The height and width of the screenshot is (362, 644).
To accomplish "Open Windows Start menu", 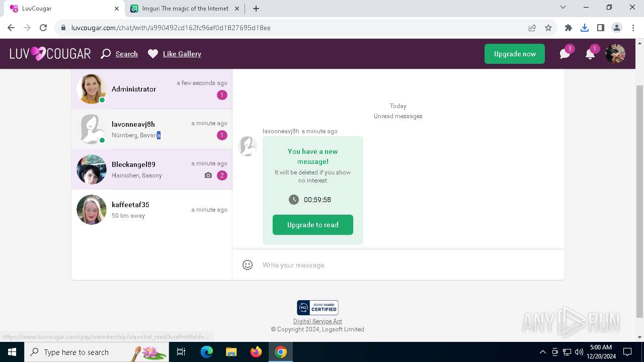I will (x=12, y=352).
